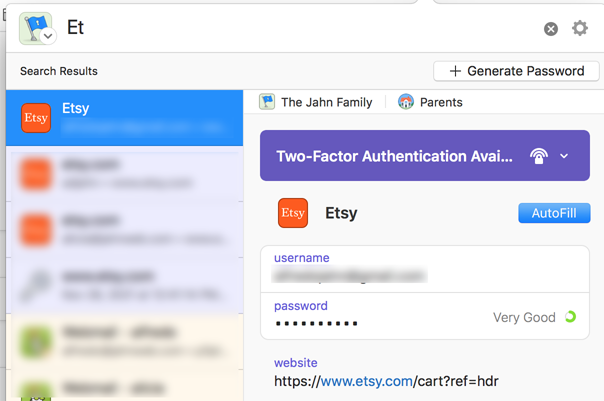Click the two-factor broadcast icon in the banner
This screenshot has height=401, width=604.
tap(539, 157)
